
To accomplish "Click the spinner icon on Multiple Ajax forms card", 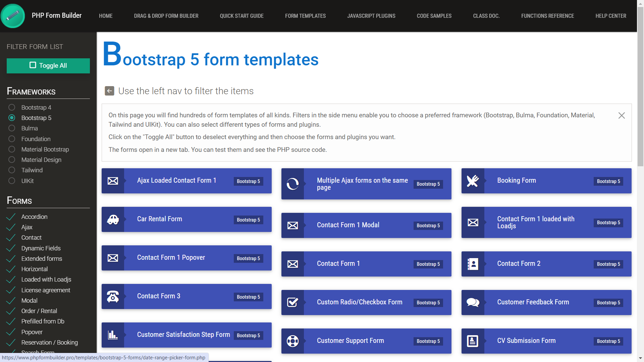I will pos(292,184).
